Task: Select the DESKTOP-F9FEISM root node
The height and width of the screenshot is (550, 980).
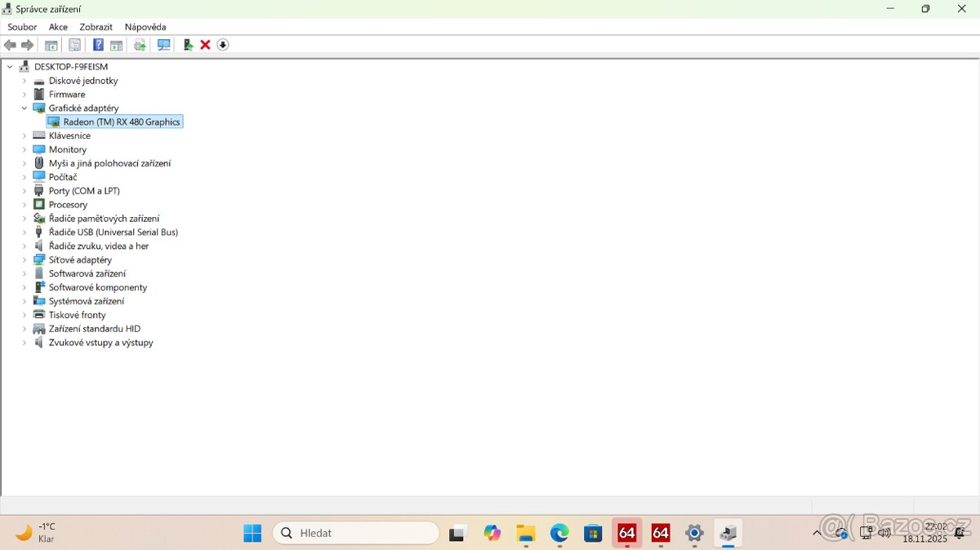Action: pyautogui.click(x=70, y=67)
